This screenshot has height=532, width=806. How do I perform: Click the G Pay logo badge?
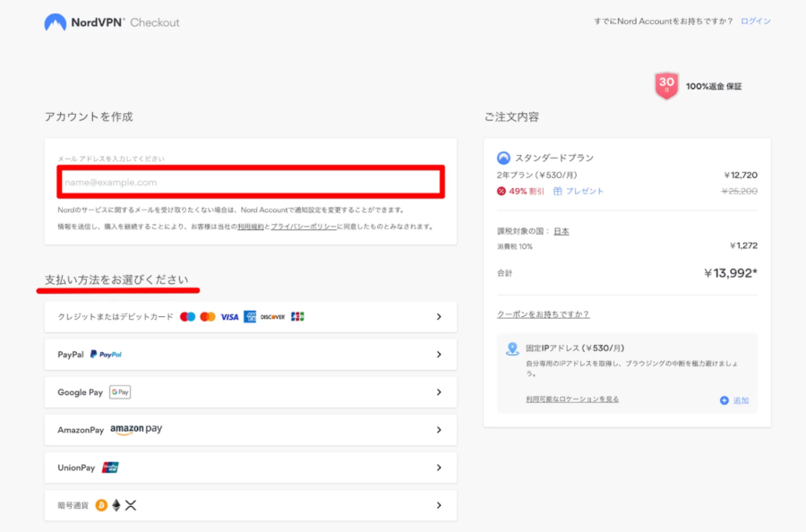tap(120, 392)
